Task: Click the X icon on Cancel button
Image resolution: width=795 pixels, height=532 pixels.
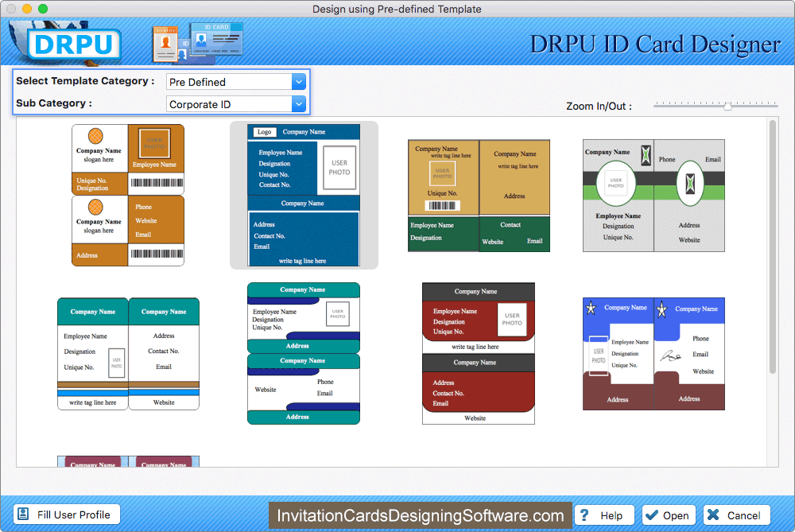Action: point(713,515)
